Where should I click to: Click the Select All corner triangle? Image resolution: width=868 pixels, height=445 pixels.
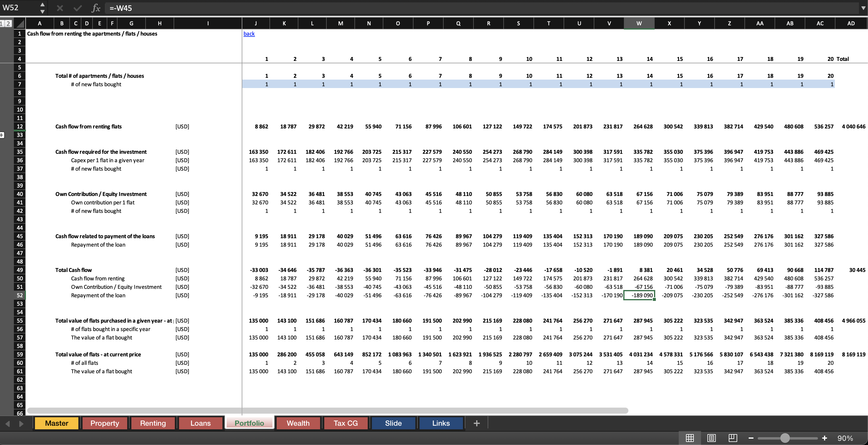coord(20,23)
